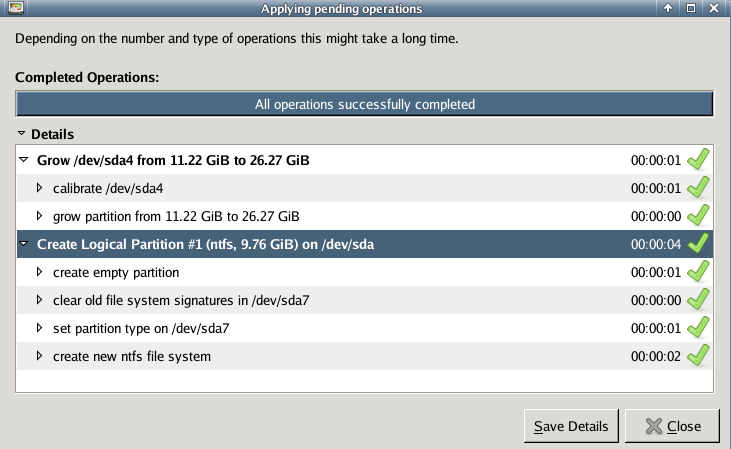
Task: Collapse Grow /dev/sda4 operation tree
Action: coord(24,159)
